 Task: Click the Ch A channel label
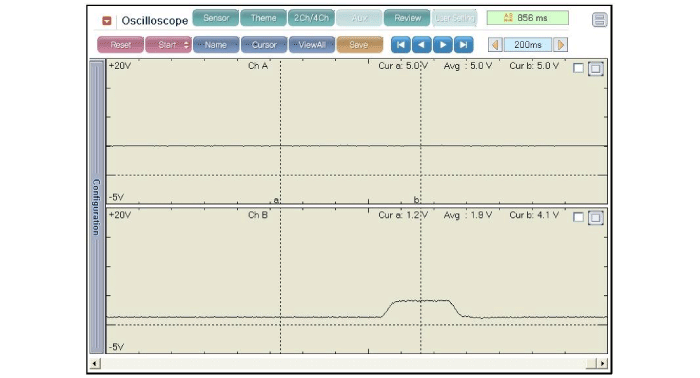point(258,66)
